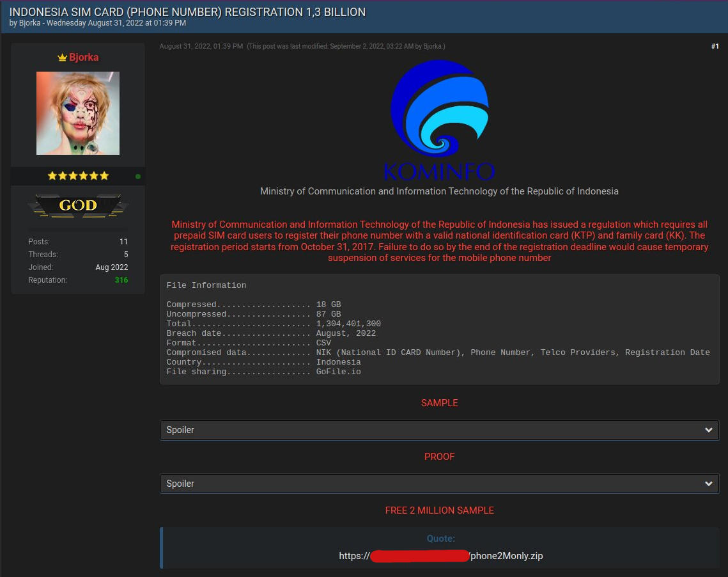The image size is (728, 577).
Task: Click the Uncompressed 87 GB line
Action: pyautogui.click(x=254, y=314)
